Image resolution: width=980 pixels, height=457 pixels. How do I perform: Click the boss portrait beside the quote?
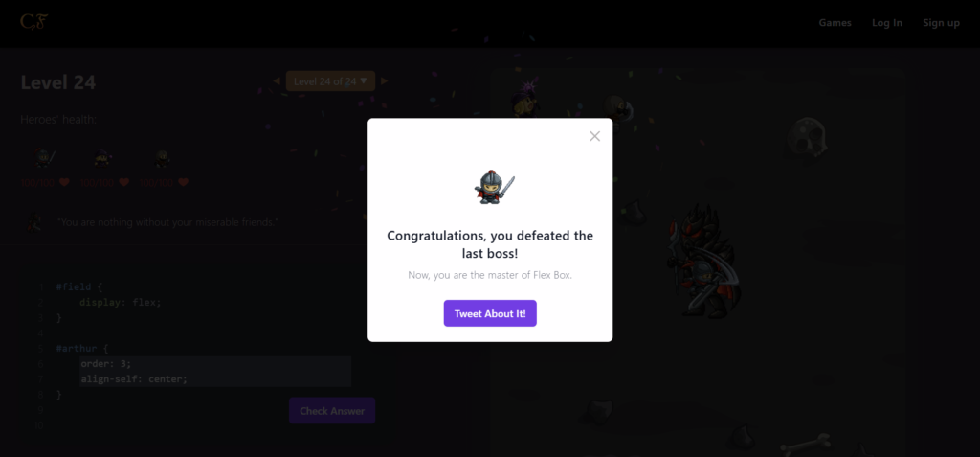tap(34, 222)
